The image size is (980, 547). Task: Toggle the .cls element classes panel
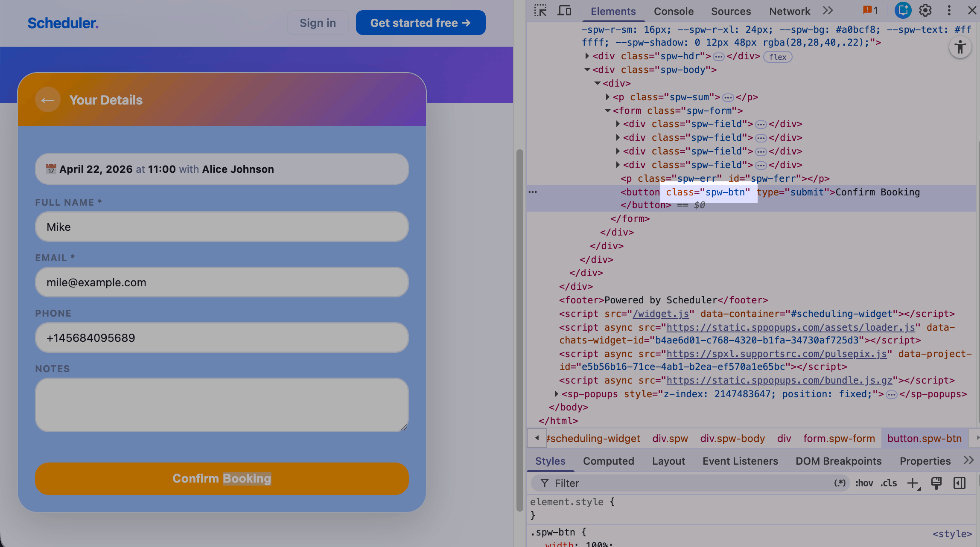coord(889,483)
